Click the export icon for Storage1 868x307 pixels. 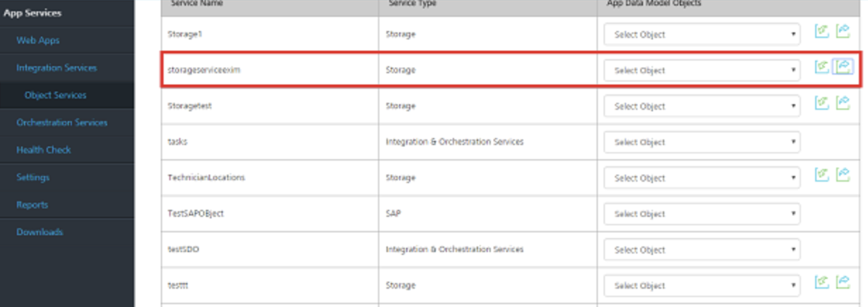point(843,31)
